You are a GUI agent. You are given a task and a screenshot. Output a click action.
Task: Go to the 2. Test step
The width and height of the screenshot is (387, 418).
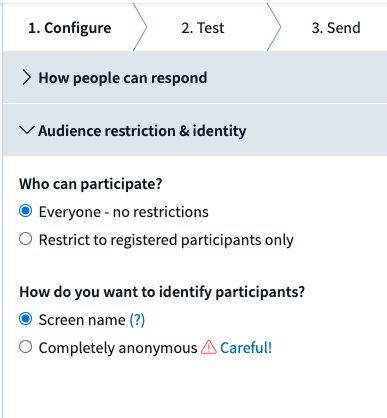click(x=203, y=28)
